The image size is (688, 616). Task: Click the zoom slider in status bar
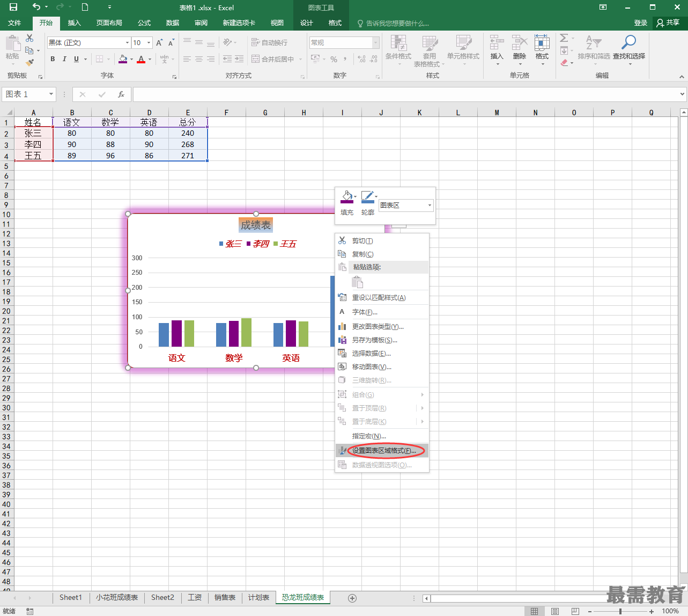tap(620, 611)
